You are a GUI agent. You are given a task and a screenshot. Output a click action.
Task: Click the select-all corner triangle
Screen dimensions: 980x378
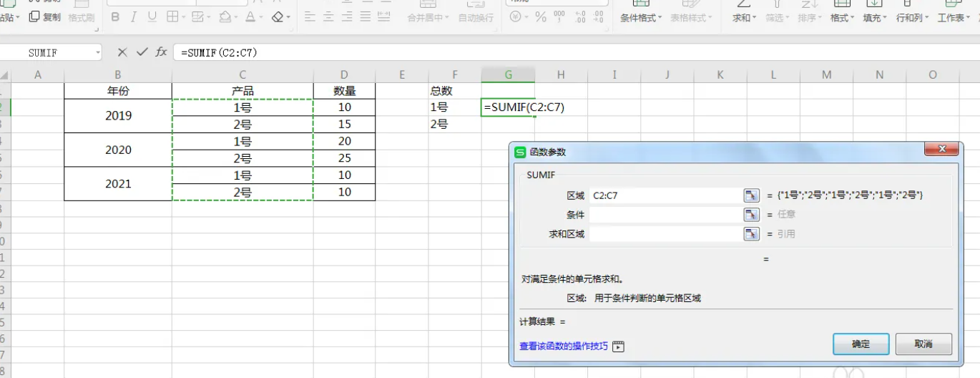point(5,75)
